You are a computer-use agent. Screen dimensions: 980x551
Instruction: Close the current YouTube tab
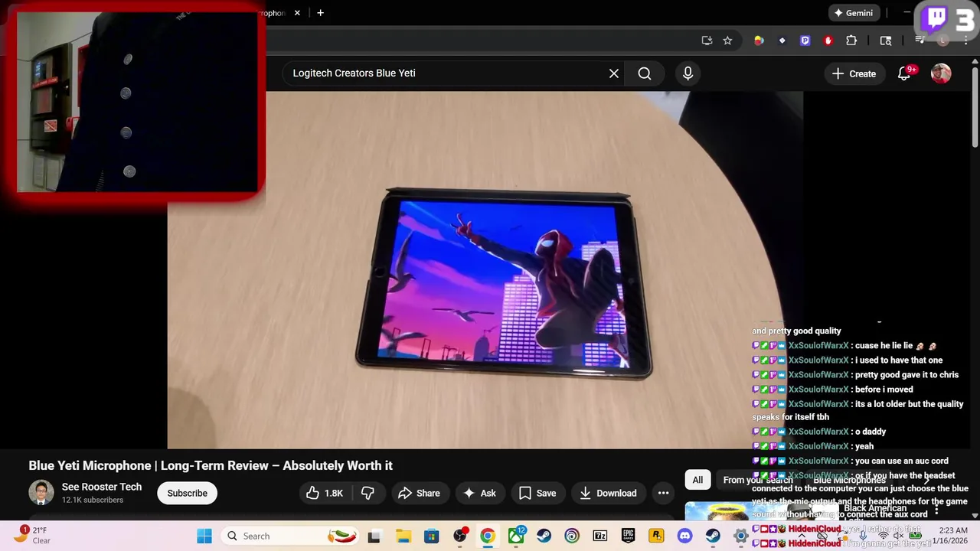point(297,13)
